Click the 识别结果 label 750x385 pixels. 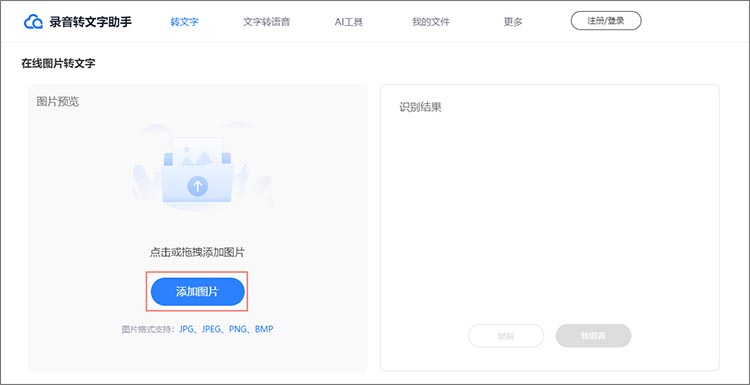(x=420, y=107)
